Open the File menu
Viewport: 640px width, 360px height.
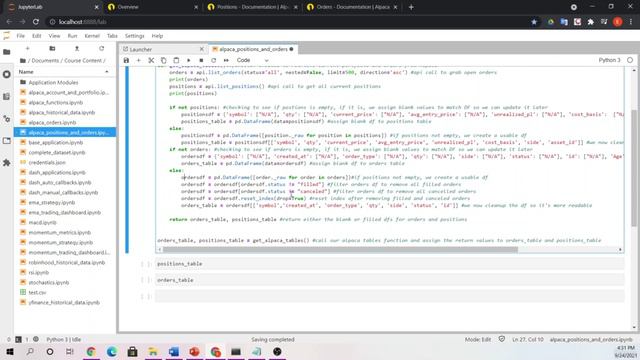click(x=20, y=36)
